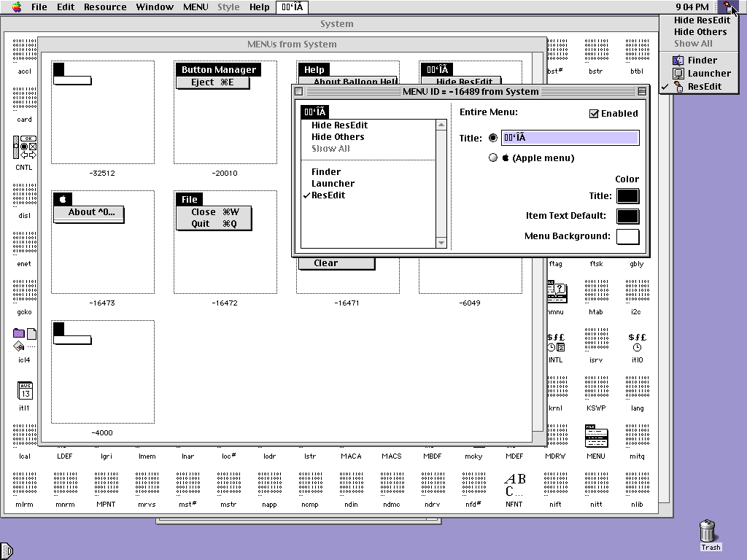
Task: Open the itl1 calendar resource icon
Action: [x=25, y=391]
